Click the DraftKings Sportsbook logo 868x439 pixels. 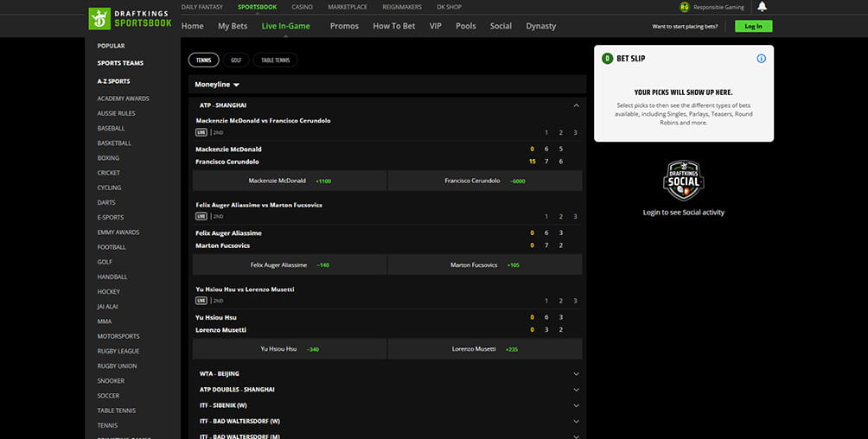point(130,19)
